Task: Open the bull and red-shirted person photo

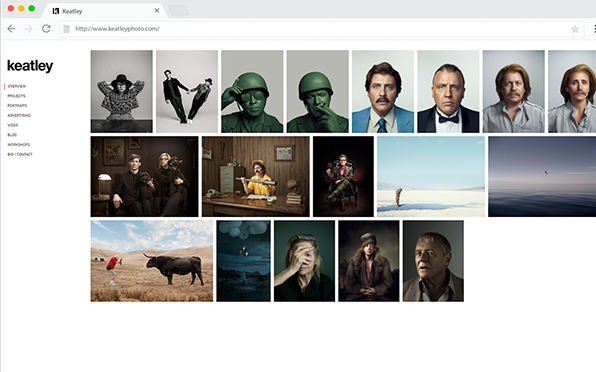Action: point(152,261)
